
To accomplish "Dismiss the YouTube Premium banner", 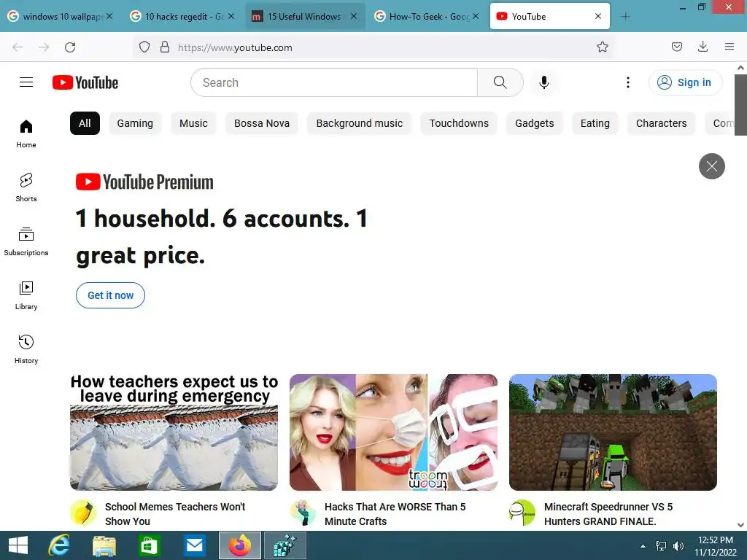I will [712, 166].
